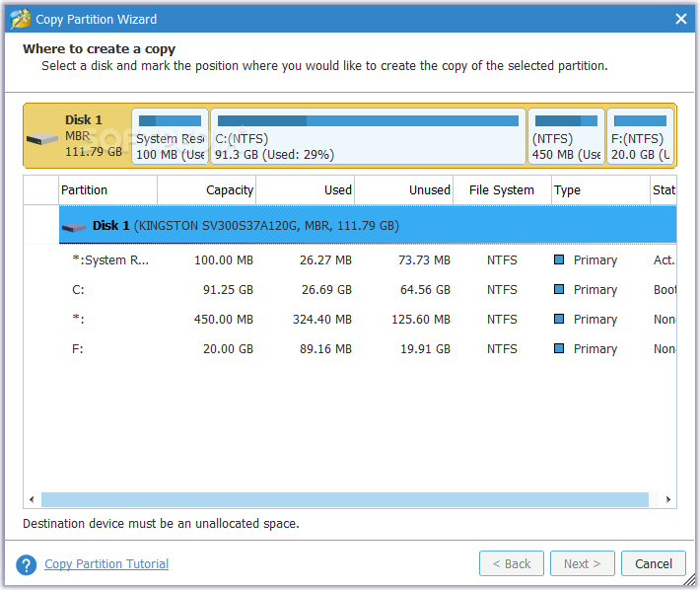Click 324.40 MB used cell

click(322, 319)
